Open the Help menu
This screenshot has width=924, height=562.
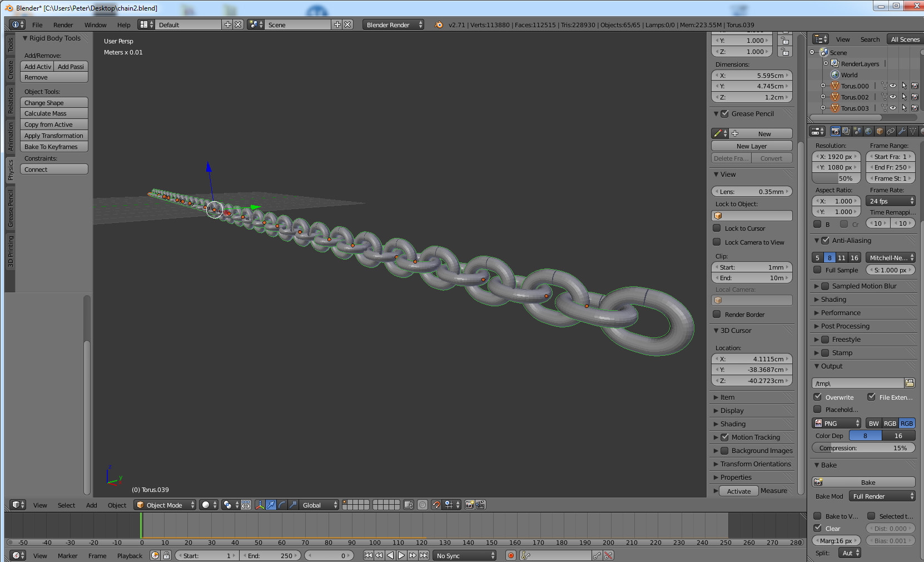pyautogui.click(x=123, y=25)
